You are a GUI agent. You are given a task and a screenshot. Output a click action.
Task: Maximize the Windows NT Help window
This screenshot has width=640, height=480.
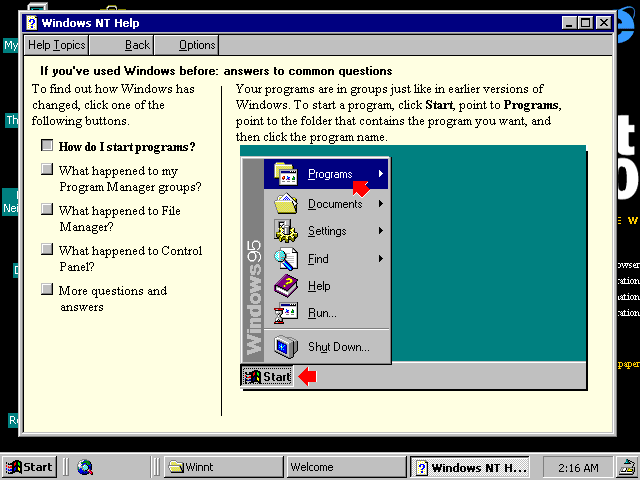pyautogui.click(x=585, y=23)
